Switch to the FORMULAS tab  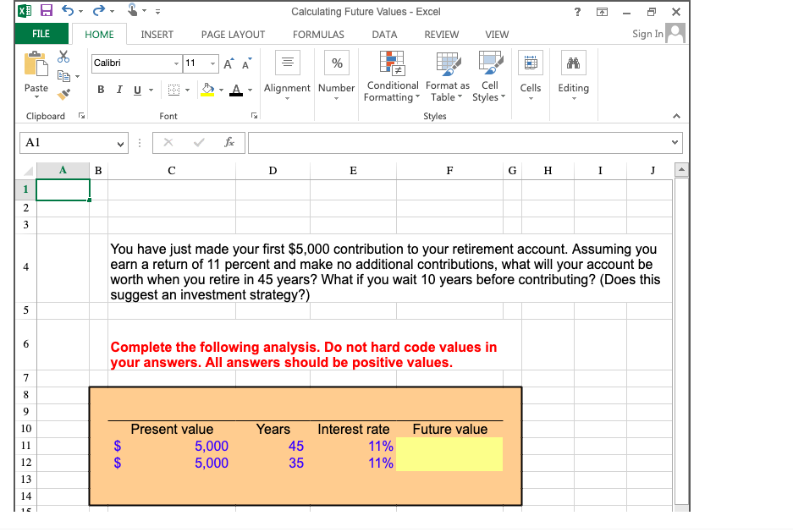pyautogui.click(x=318, y=35)
